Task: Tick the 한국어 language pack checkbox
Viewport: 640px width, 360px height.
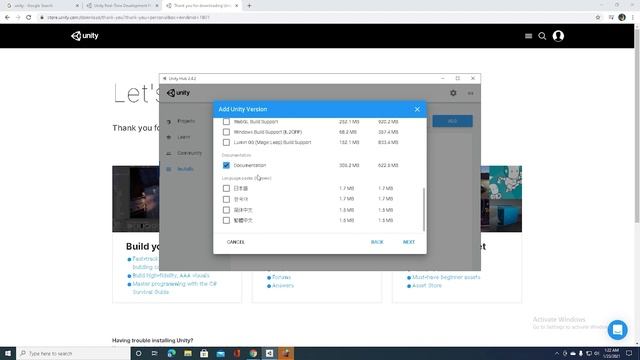Action: coord(226,199)
